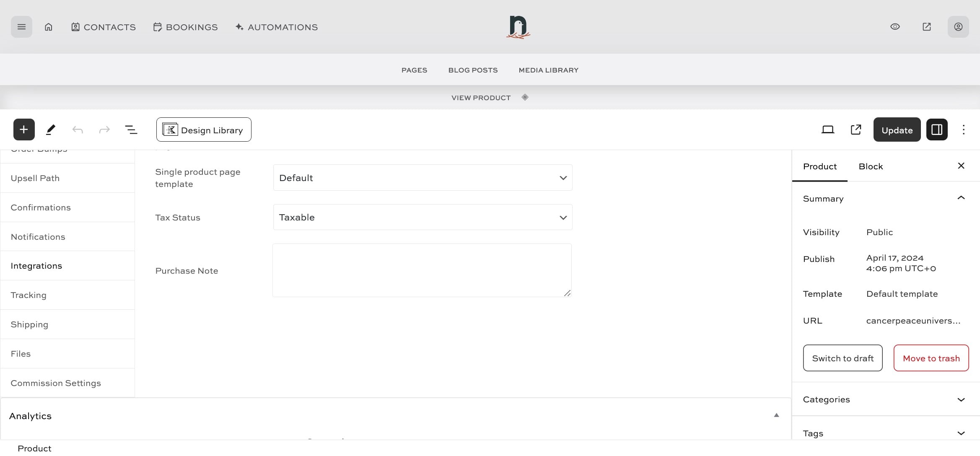Select the pencil edit tool

pyautogui.click(x=51, y=130)
